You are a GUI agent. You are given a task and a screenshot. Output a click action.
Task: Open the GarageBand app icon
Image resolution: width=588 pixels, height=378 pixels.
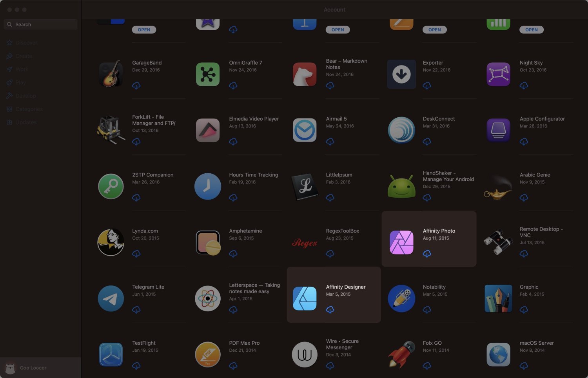[x=111, y=74]
